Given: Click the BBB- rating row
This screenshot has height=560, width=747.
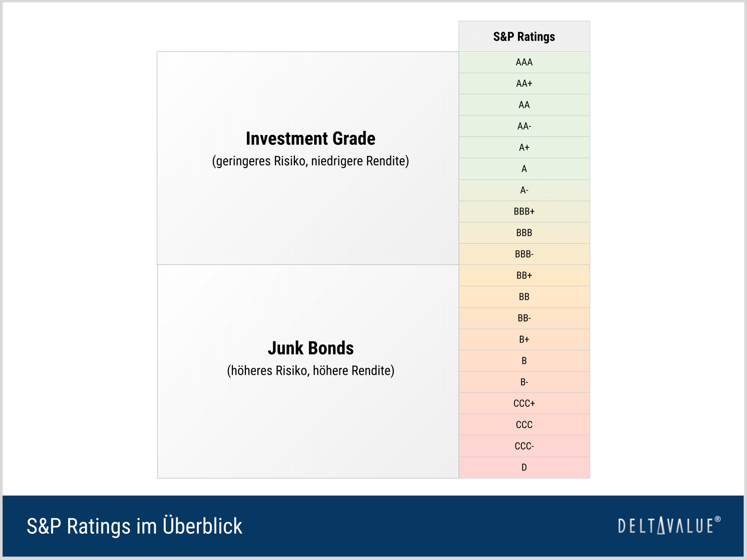Looking at the screenshot, I should [524, 254].
